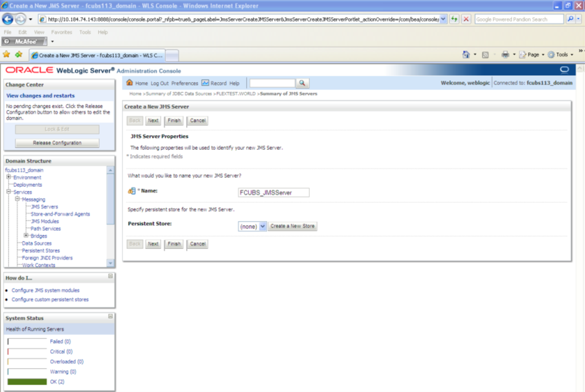Click the browser Forward arrow icon

(x=21, y=19)
